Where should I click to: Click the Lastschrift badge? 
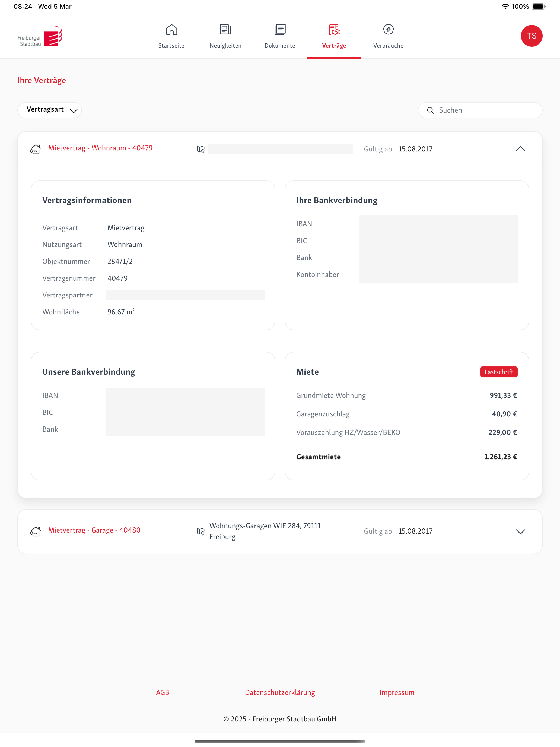[499, 372]
